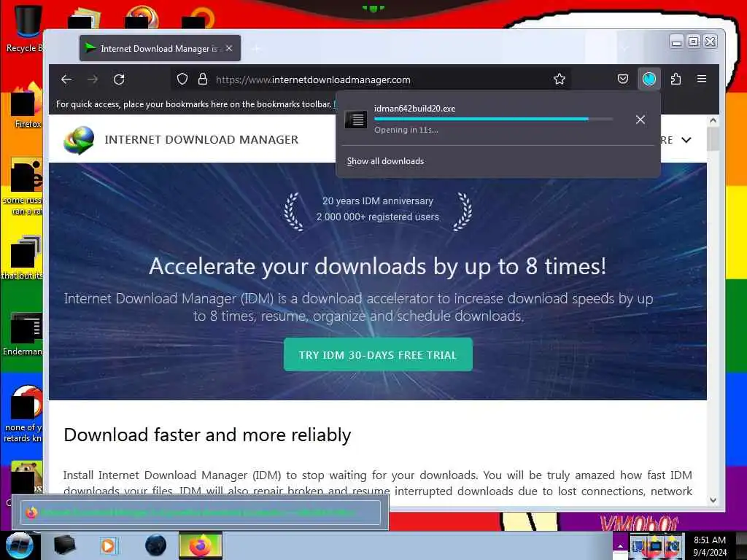
Task: Click the Firefox taskbar button
Action: click(201, 545)
